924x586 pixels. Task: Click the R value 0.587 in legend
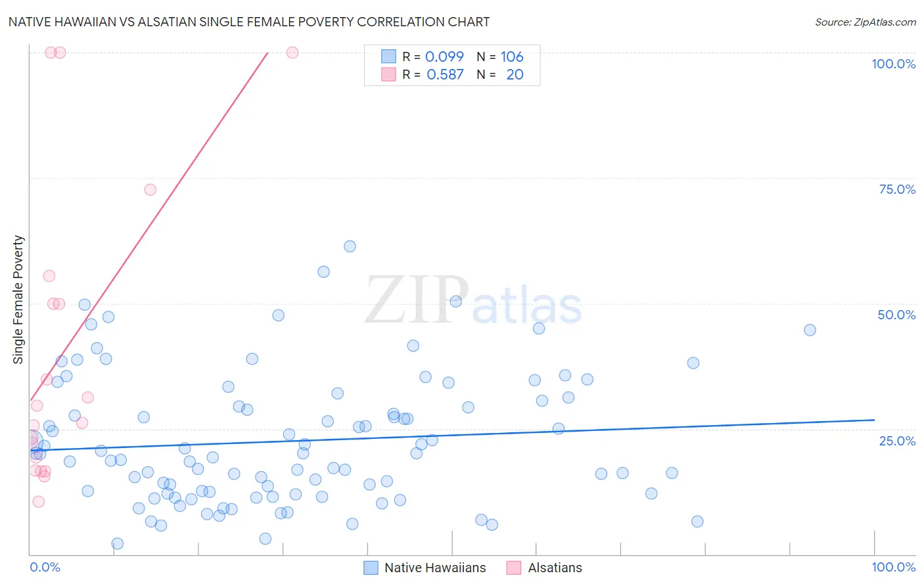tap(445, 74)
